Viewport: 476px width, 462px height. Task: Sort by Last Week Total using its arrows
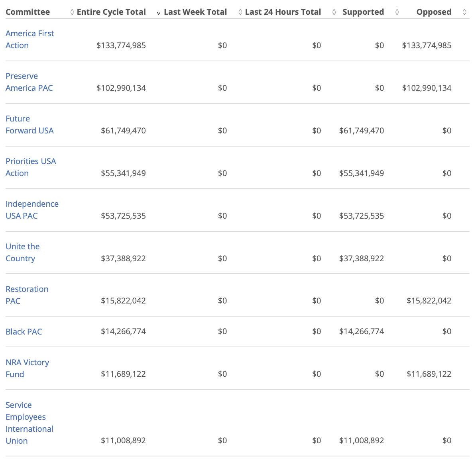tap(240, 12)
